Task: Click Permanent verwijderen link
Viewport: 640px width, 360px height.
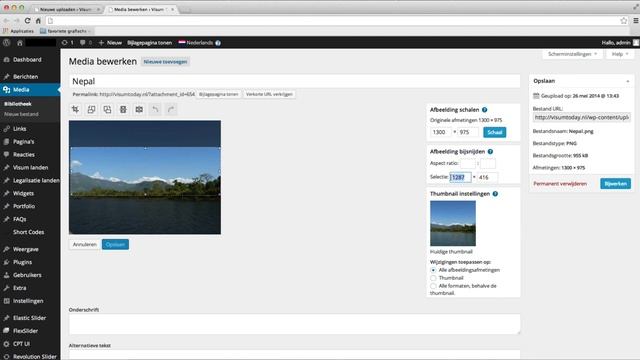Action: (560, 184)
